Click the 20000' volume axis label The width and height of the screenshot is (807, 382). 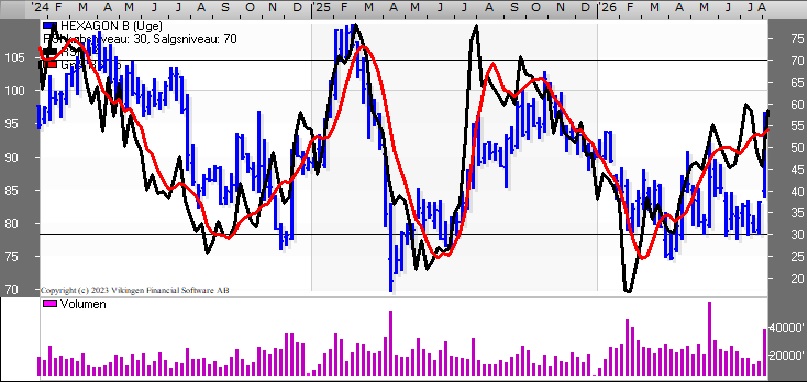tap(786, 356)
